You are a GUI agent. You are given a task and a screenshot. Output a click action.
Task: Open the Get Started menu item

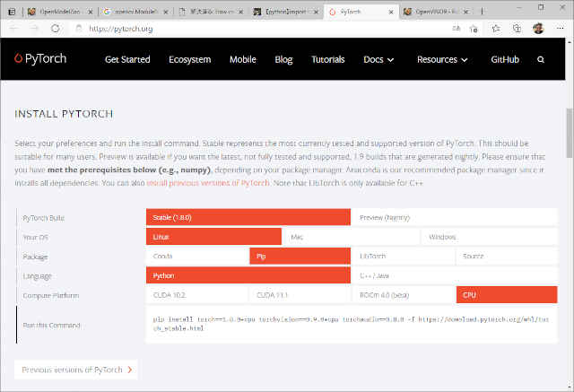[x=128, y=60]
